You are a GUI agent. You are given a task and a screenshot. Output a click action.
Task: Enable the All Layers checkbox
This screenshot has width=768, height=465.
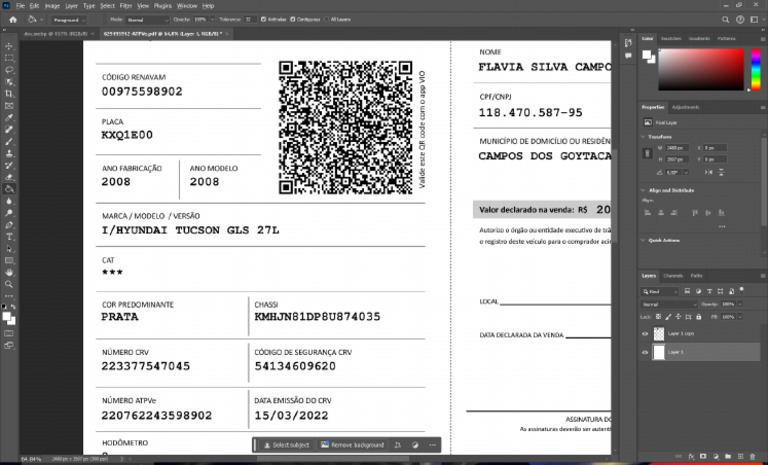click(326, 20)
